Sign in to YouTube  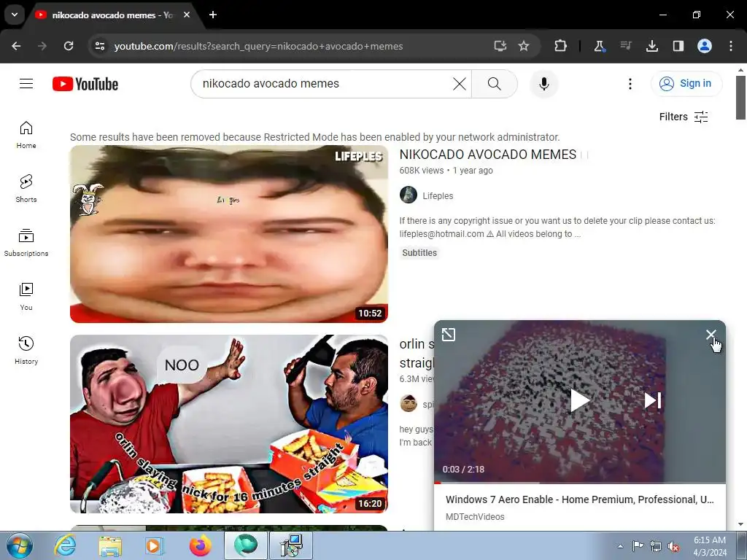686,84
